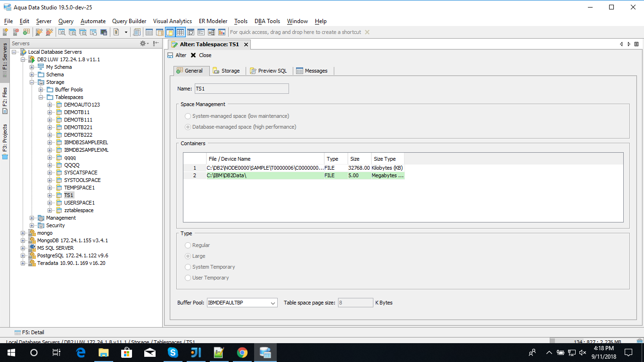Click the Table space page size field
The image size is (644, 362).
[x=355, y=303]
